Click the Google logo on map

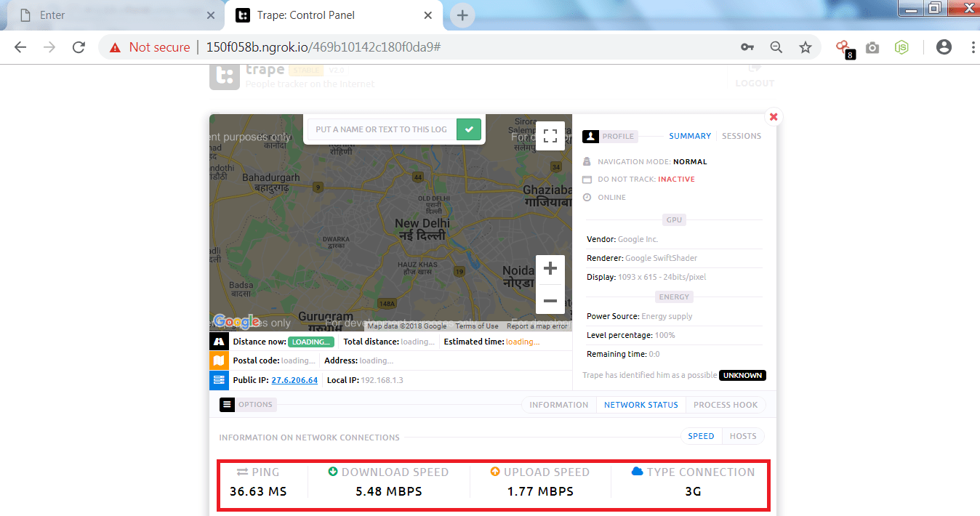(236, 321)
